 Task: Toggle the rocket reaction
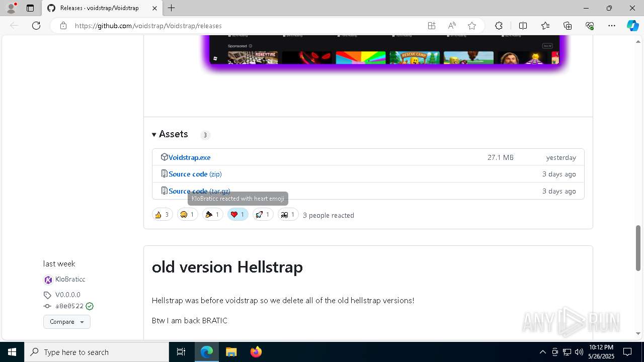[x=263, y=215]
